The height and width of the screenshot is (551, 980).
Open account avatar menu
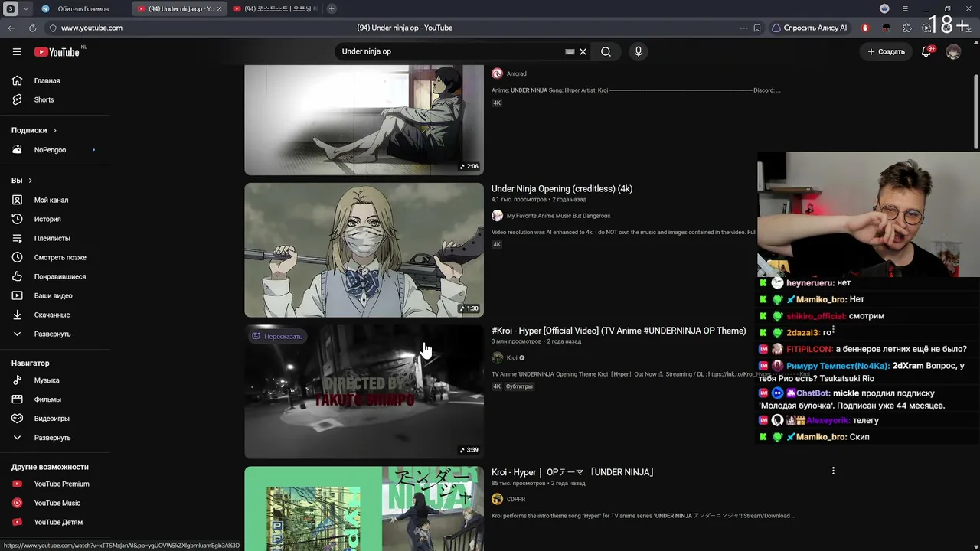(x=953, y=51)
